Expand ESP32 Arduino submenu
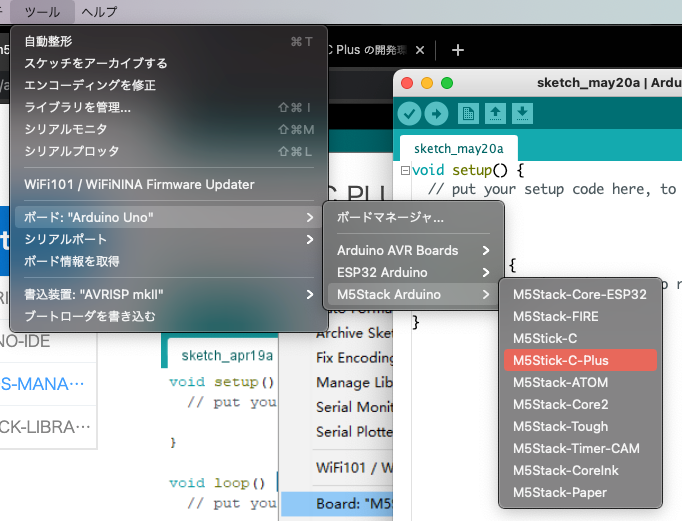The image size is (682, 521). point(413,272)
